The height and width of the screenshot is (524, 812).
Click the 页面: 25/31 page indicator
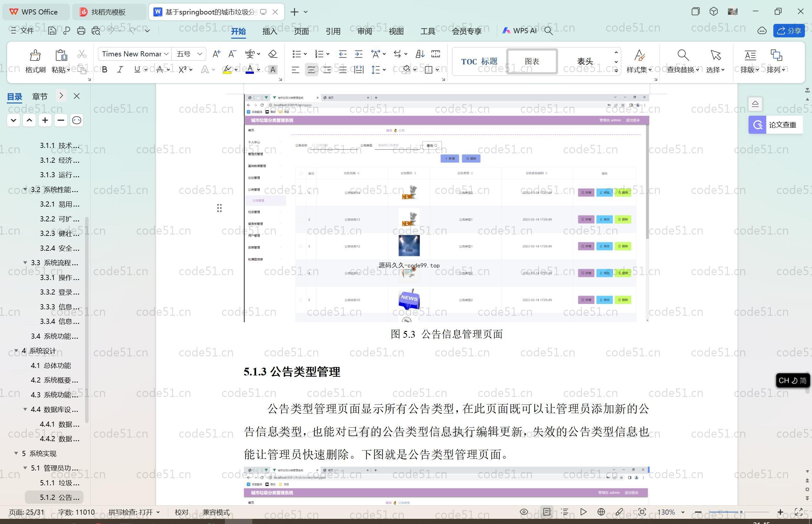pos(26,512)
